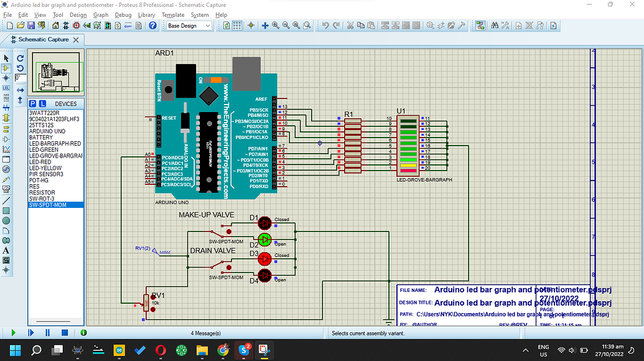Flip the part horizontally with the X-mirror arrow

20,90
